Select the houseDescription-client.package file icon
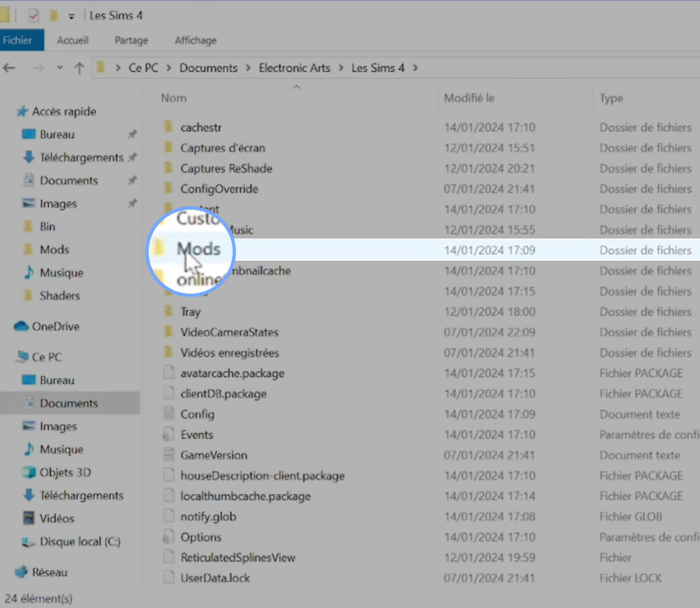 [x=168, y=476]
